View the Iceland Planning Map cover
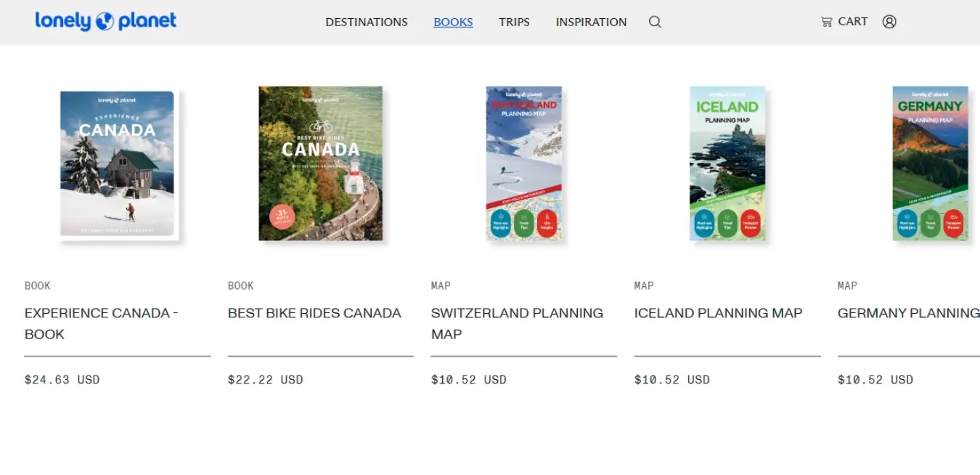Image resolution: width=980 pixels, height=475 pixels. (x=727, y=163)
